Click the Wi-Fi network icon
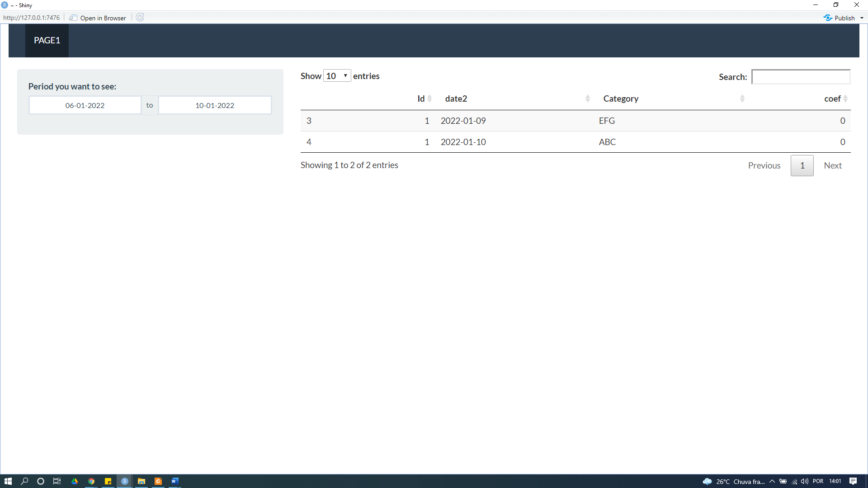This screenshot has height=488, width=868. [x=794, y=481]
